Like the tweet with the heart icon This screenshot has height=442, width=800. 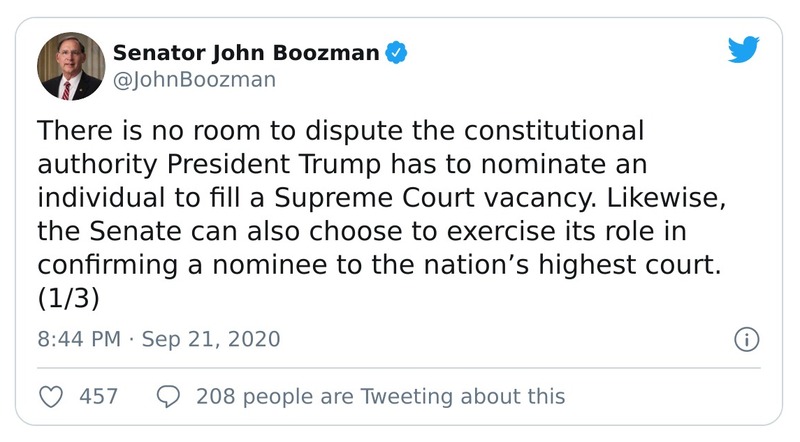click(x=50, y=396)
